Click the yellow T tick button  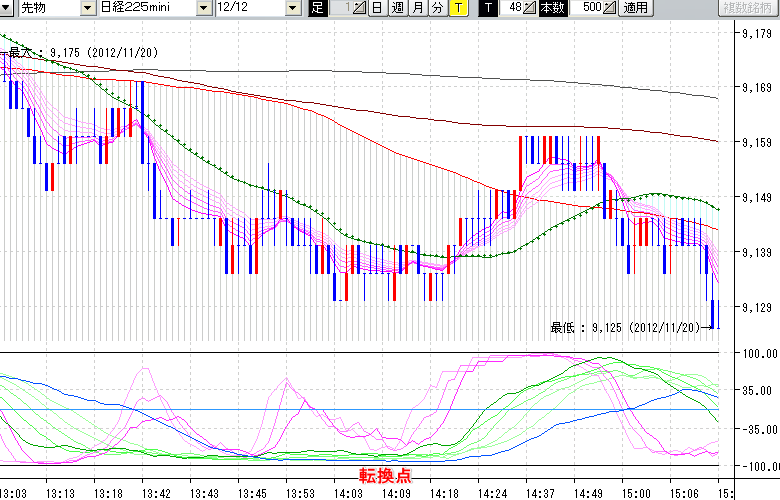coord(457,8)
